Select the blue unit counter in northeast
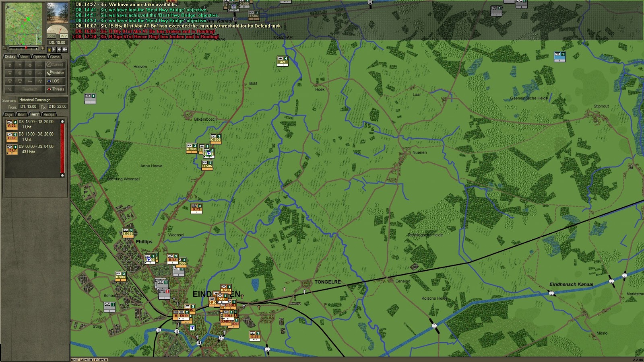Screen dimensions: 644x362 pyautogui.click(x=560, y=57)
